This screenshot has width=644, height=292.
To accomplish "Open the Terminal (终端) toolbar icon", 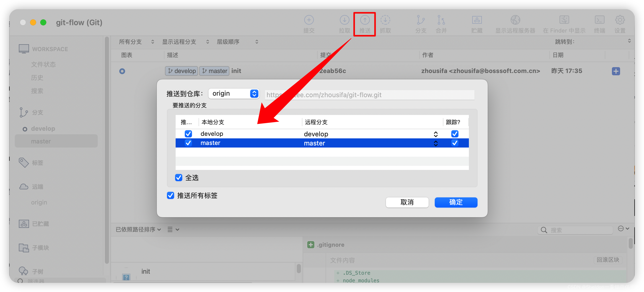I will (599, 20).
